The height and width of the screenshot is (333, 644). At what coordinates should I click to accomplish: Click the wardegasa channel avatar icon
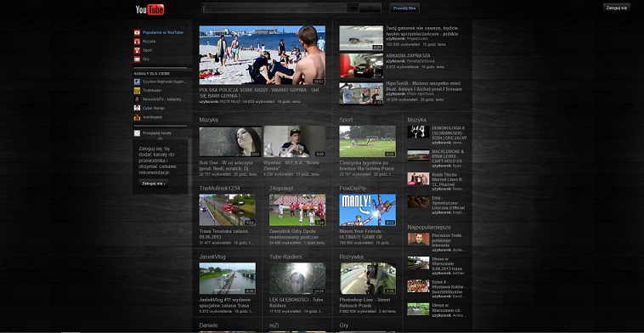coord(137,117)
